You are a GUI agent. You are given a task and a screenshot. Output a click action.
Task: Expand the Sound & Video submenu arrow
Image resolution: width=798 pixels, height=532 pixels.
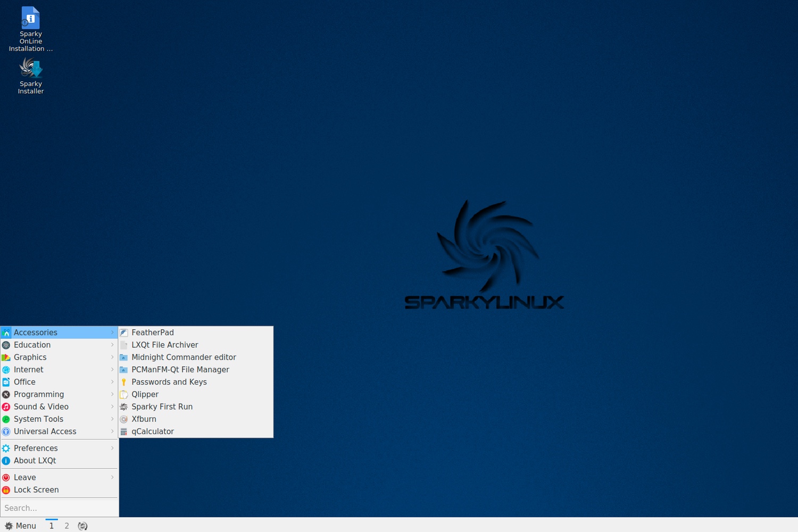112,406
